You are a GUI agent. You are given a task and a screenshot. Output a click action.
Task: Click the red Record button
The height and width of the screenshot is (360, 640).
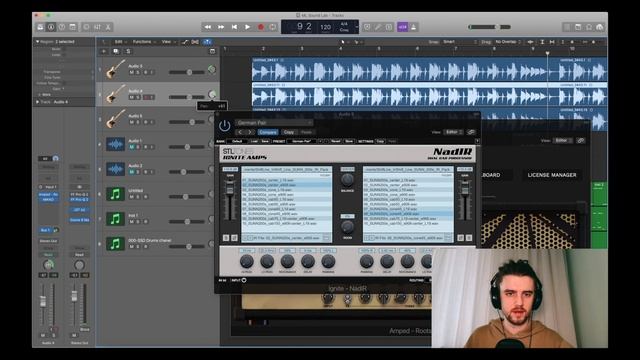coord(261,27)
